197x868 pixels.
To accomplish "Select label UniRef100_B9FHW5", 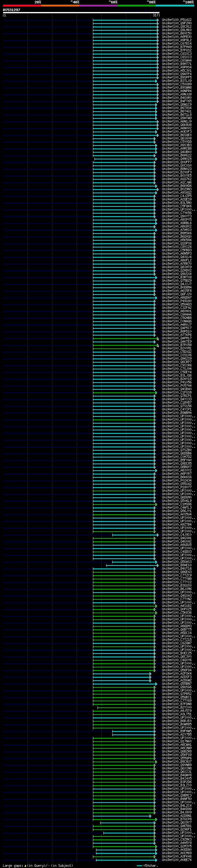I will tap(177, 731).
